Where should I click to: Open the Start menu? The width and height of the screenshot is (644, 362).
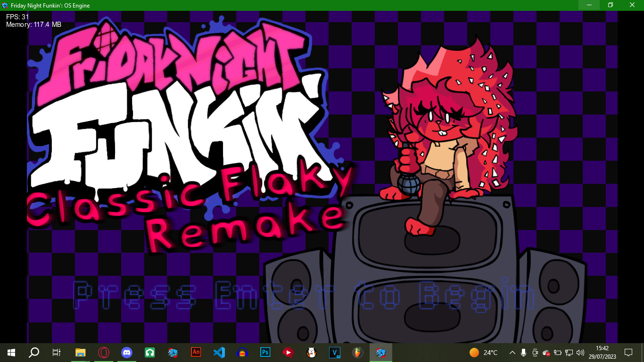click(10, 352)
